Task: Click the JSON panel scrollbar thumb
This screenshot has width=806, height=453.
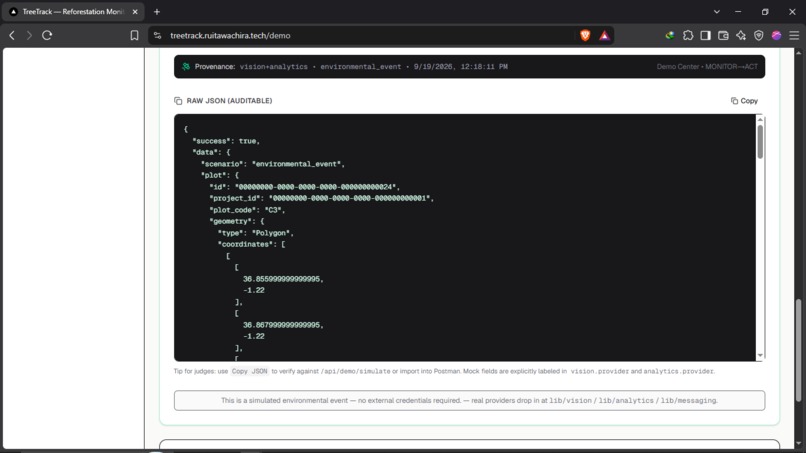Action: pyautogui.click(x=760, y=141)
